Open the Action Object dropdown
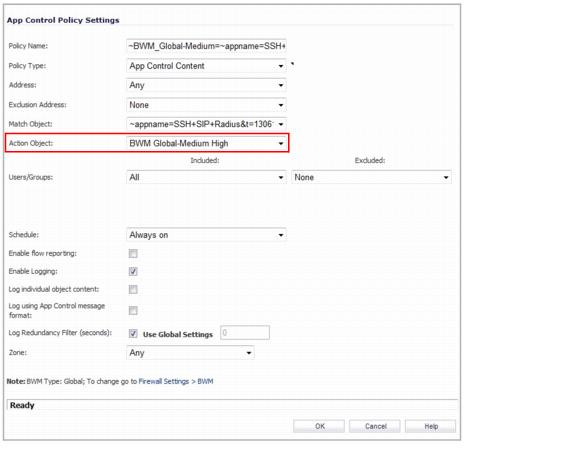This screenshot has width=574, height=450. coord(206,143)
